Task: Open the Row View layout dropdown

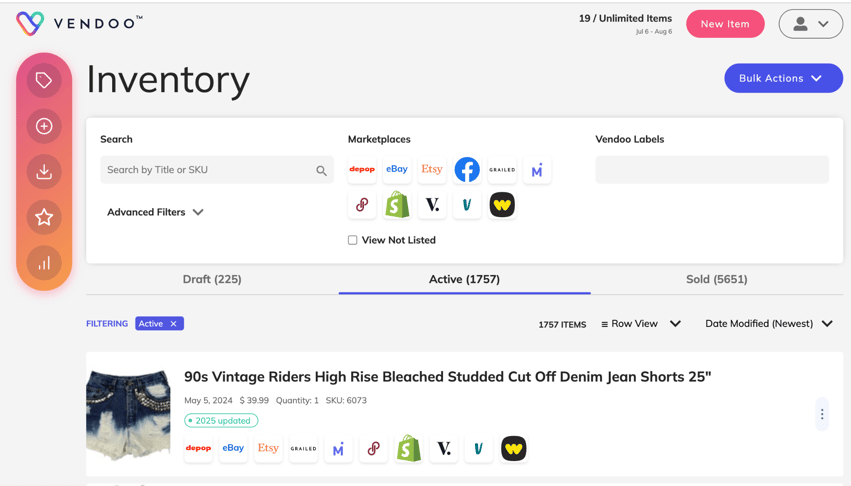Action: click(x=641, y=324)
